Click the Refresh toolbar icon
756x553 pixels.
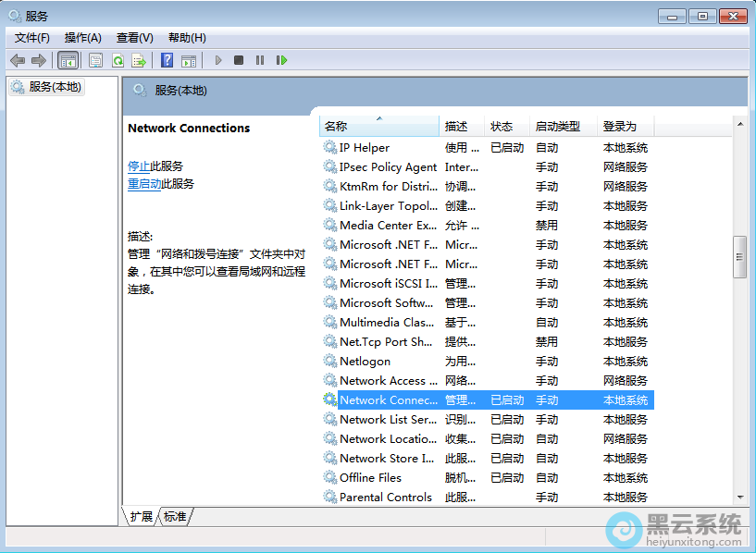pos(118,60)
